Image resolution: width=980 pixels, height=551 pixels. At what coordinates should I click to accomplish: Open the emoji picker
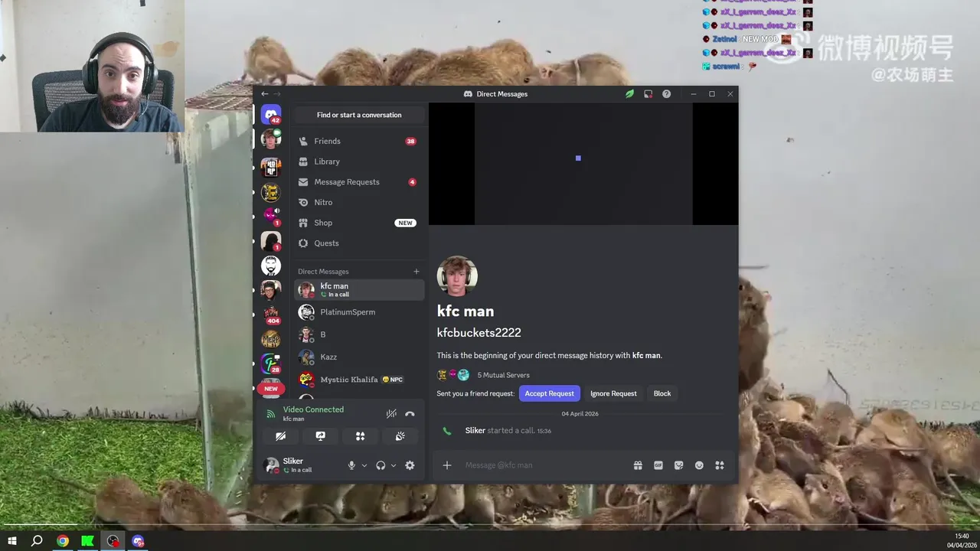pos(699,465)
